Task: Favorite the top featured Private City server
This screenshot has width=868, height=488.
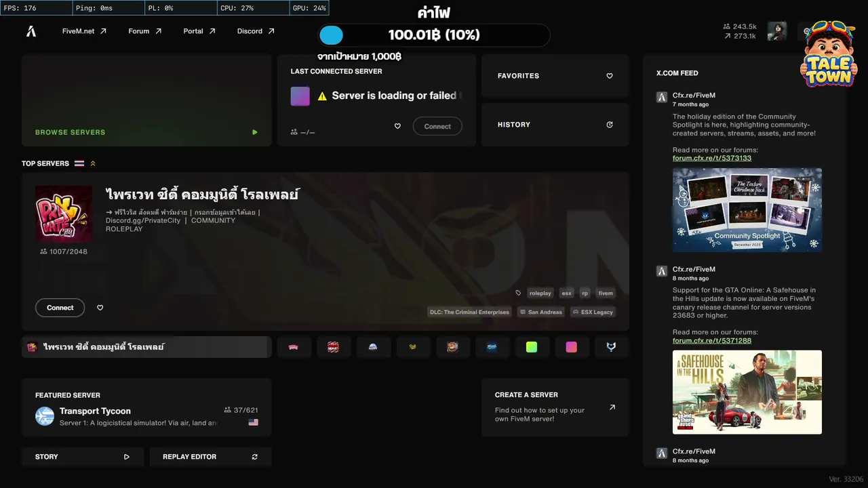Action: pyautogui.click(x=100, y=308)
